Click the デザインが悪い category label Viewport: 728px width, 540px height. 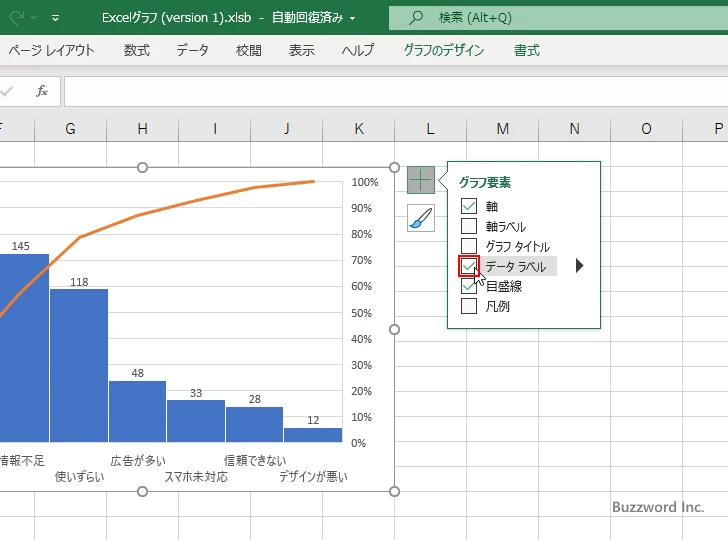(x=313, y=476)
